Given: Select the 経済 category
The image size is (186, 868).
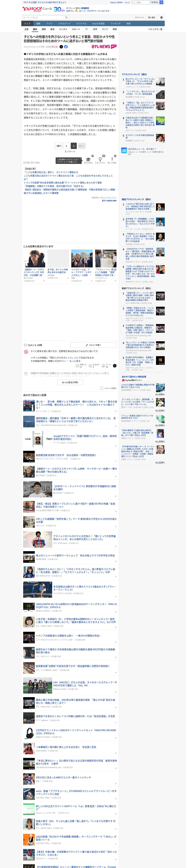Looking at the screenshot, I should coord(52,29).
